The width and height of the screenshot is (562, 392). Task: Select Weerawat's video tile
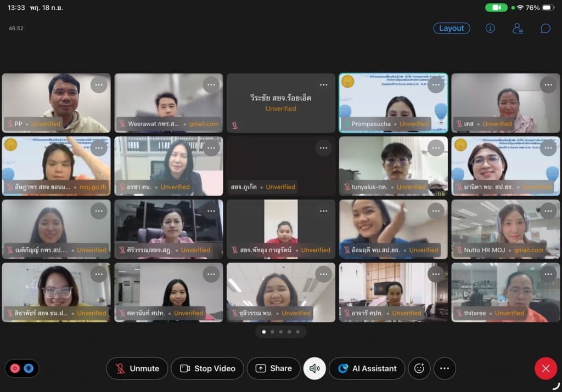[x=168, y=103]
